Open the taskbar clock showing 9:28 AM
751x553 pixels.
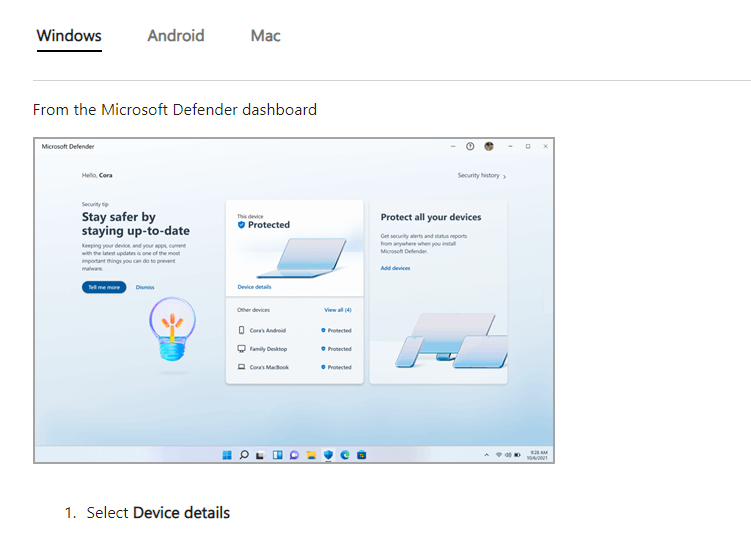tap(537, 455)
